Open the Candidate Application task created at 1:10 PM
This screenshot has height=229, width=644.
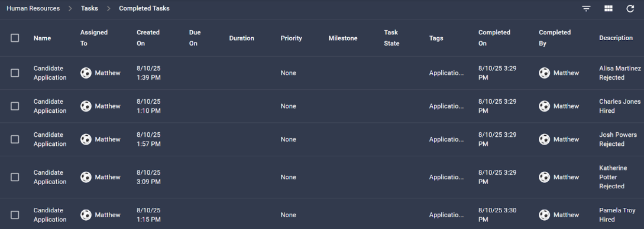[x=50, y=106]
